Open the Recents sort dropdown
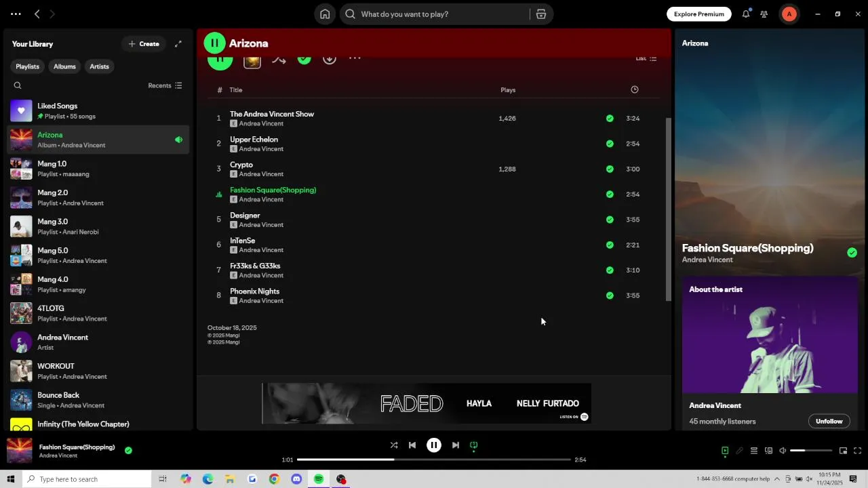 (165, 85)
